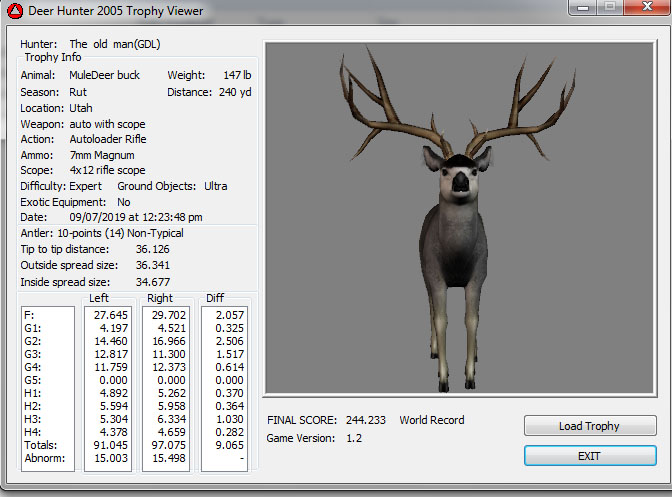Image resolution: width=672 pixels, height=497 pixels.
Task: Click the ammo value 7mm Magnum
Action: [101, 155]
